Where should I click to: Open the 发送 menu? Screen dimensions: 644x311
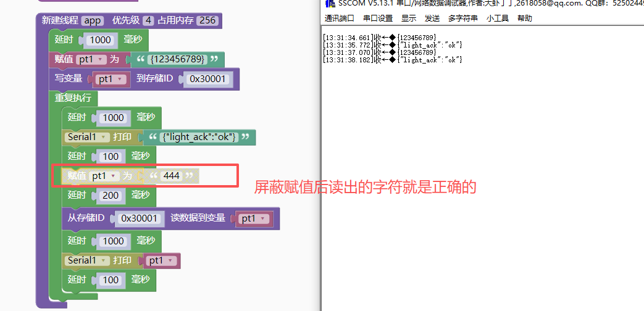(432, 19)
